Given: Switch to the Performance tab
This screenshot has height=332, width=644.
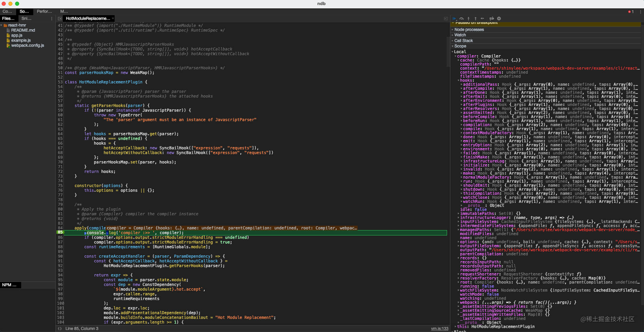Looking at the screenshot, I should [x=44, y=11].
